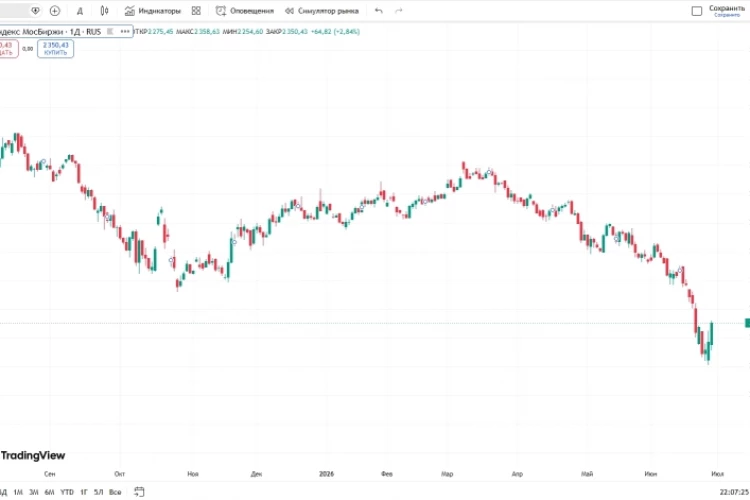The width and height of the screenshot is (750, 500).
Task: Select the 5Л date range
Action: 99,492
